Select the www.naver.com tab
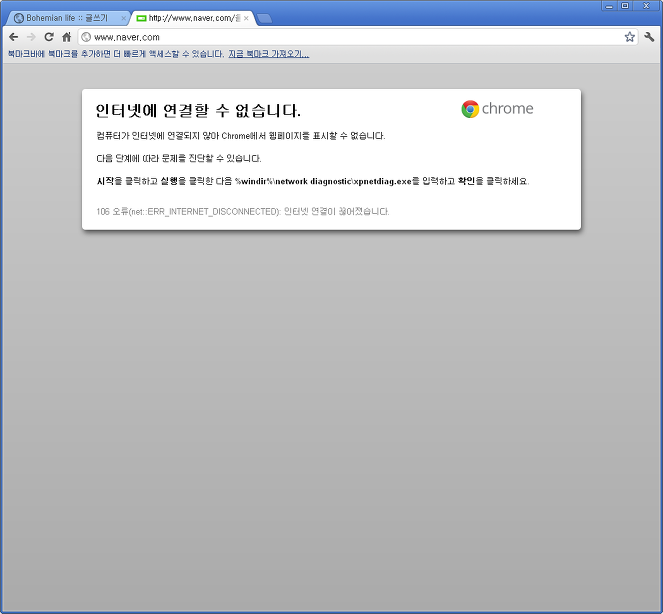 (194, 18)
